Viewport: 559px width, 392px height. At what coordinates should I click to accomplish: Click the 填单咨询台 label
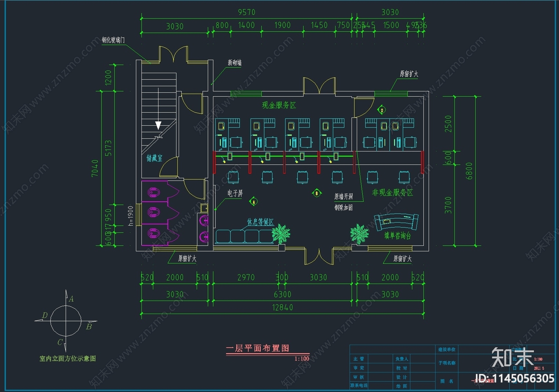(x=398, y=236)
